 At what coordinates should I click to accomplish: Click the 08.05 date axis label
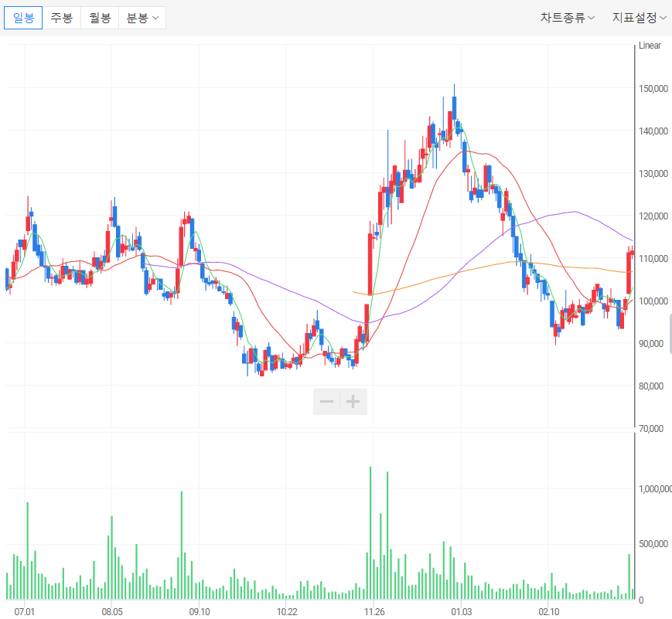[x=112, y=611]
